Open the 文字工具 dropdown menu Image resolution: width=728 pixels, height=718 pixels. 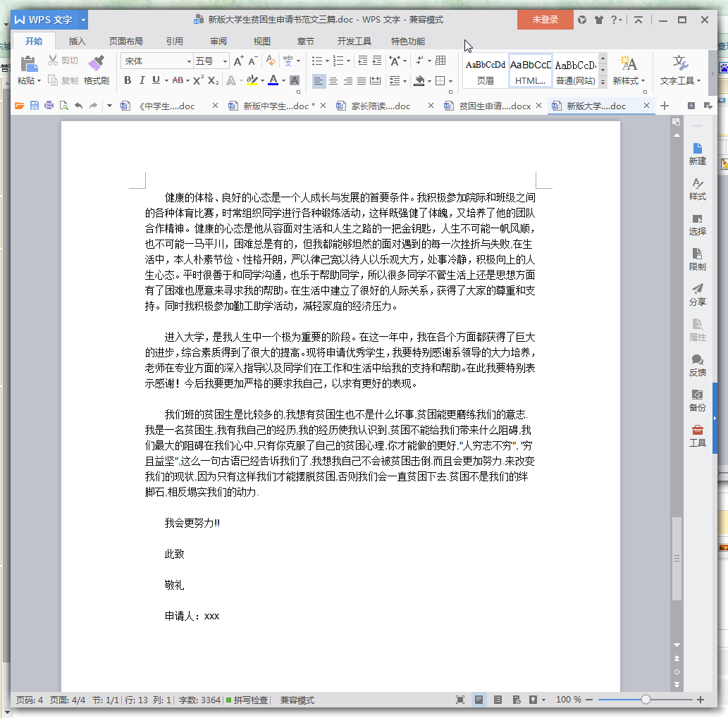(x=680, y=70)
